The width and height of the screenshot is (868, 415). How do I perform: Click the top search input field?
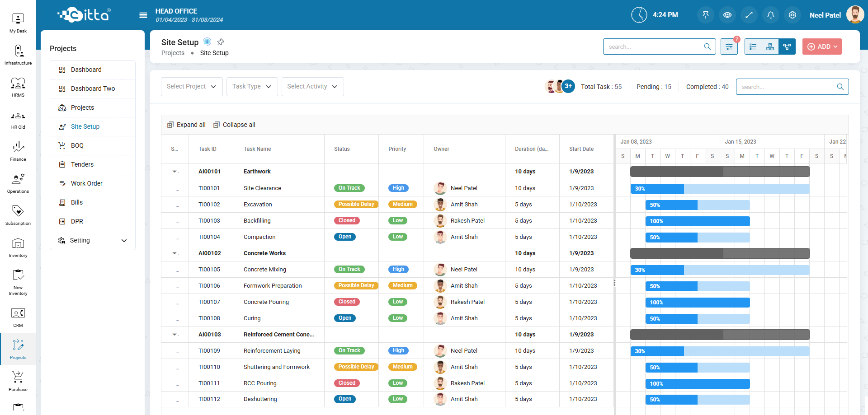click(x=655, y=47)
